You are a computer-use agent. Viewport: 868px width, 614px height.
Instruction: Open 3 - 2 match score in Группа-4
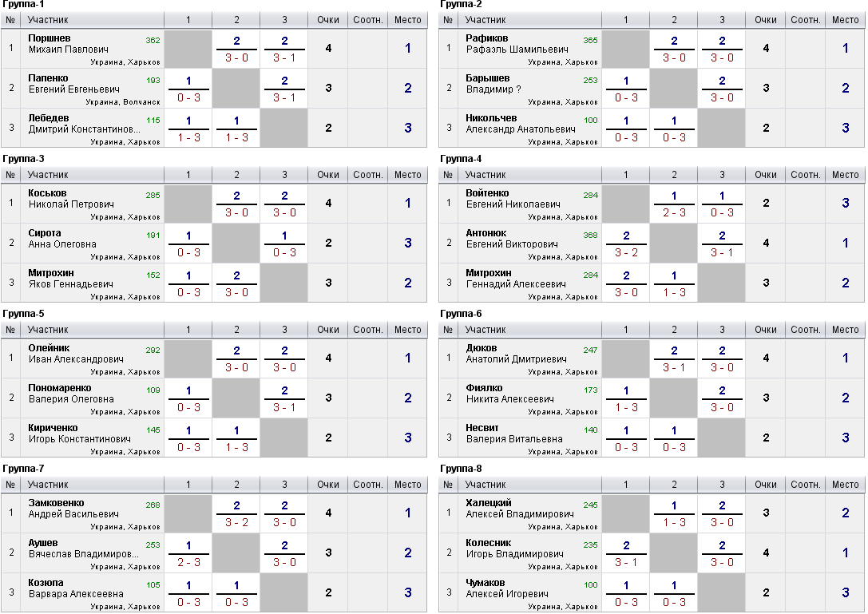coord(626,252)
